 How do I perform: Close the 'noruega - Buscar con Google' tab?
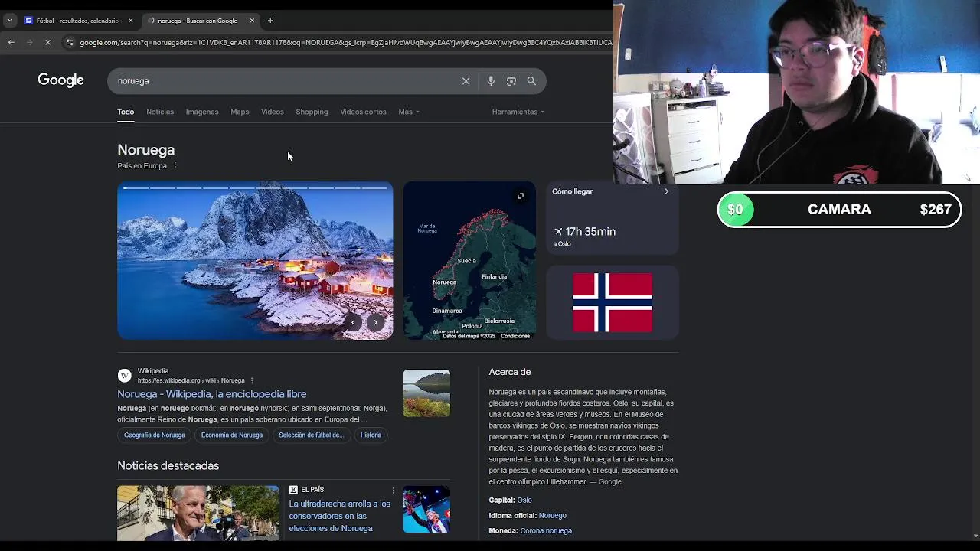(252, 21)
